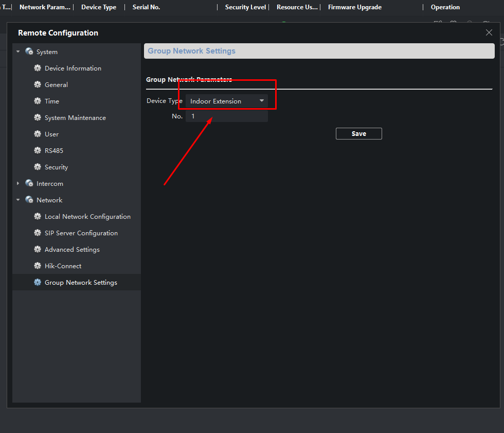Open the Device Type dropdown

[227, 101]
